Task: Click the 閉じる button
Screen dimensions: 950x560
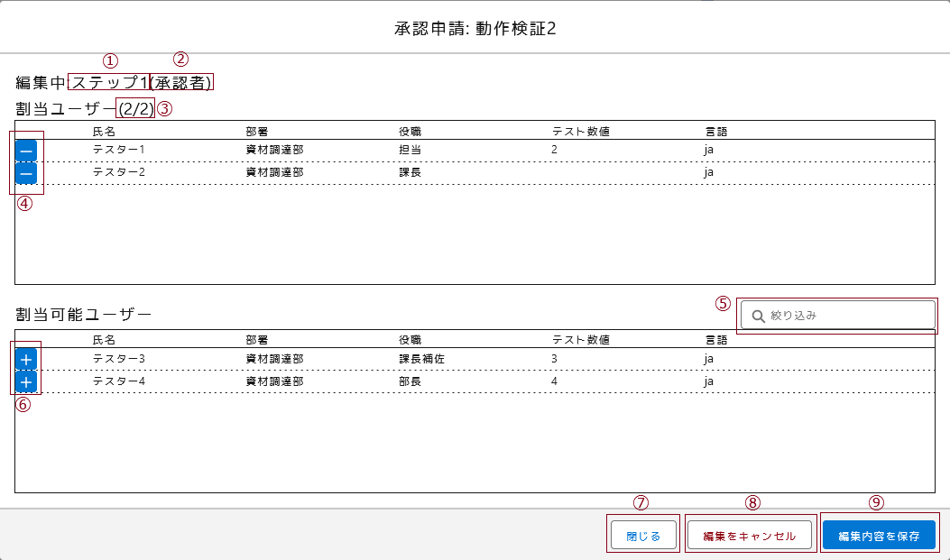Action: (x=643, y=536)
